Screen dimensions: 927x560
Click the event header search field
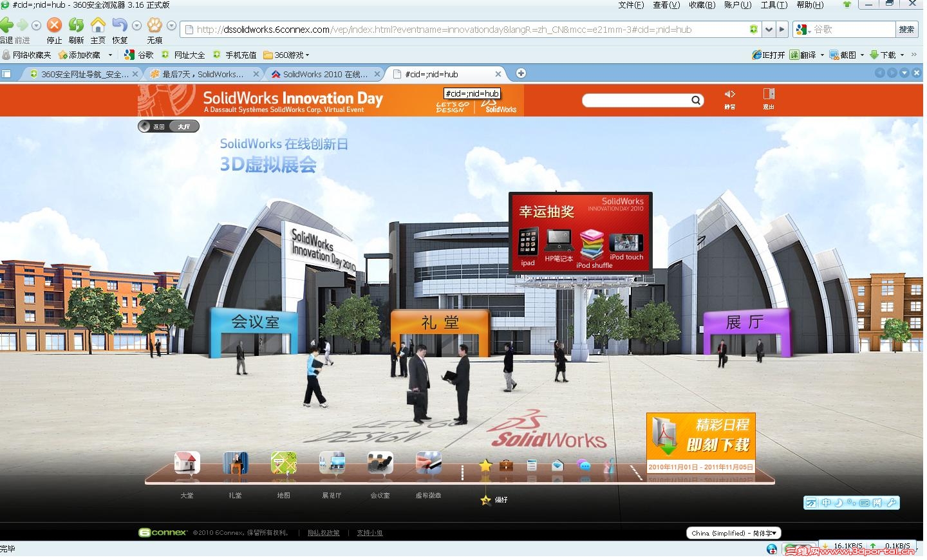tap(637, 100)
